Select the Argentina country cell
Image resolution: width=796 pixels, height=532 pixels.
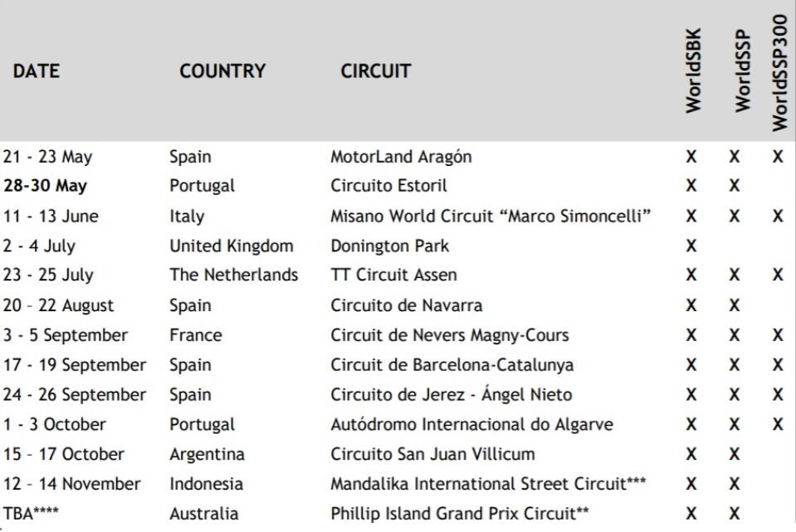coord(207,454)
